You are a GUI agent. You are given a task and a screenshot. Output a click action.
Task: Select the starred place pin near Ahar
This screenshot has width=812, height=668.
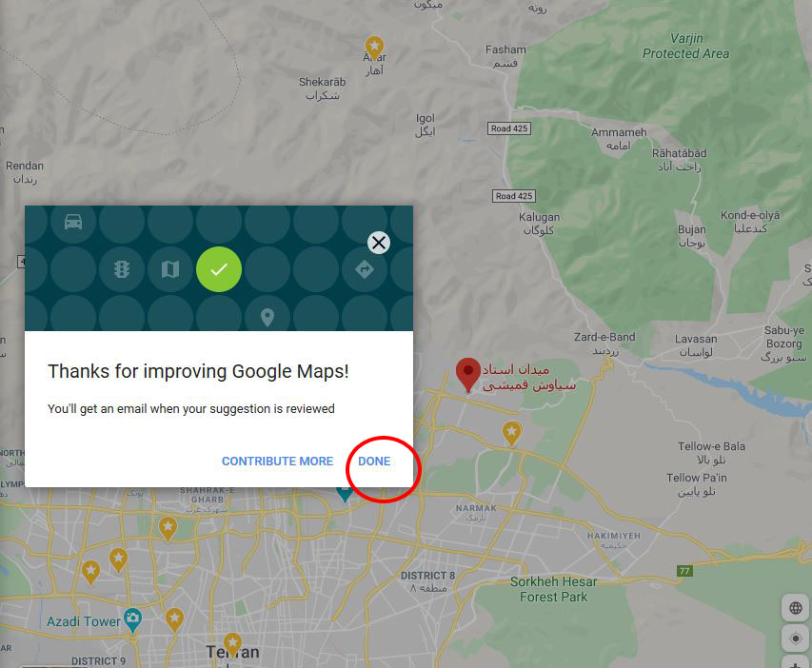374,49
